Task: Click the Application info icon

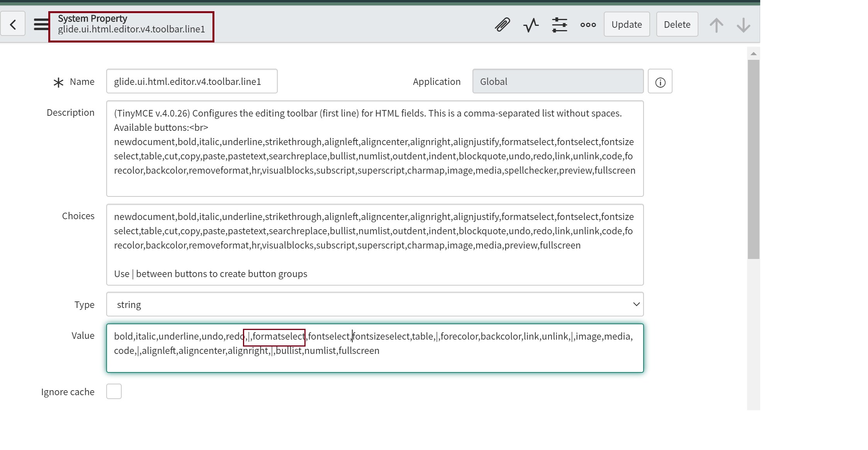Action: coord(660,81)
